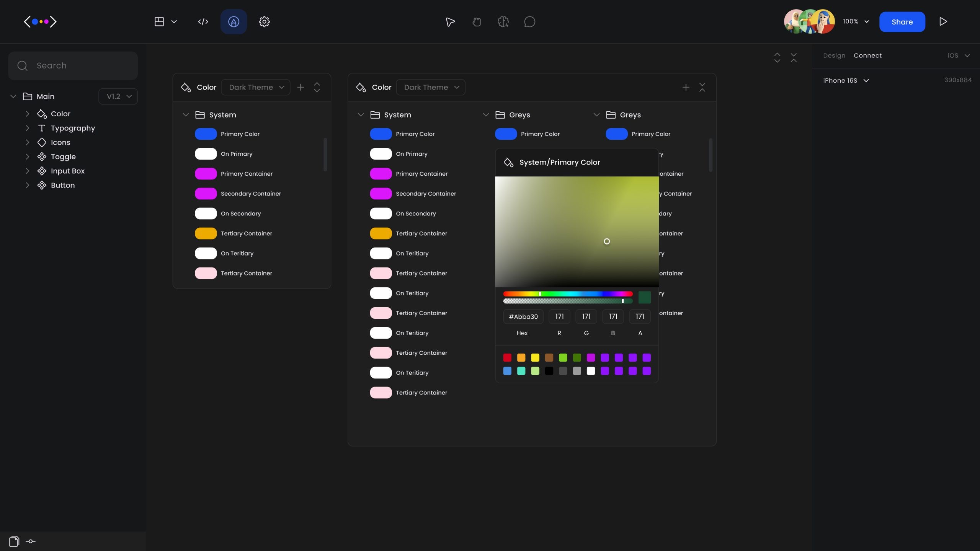Click Primary Color swatch in left System panel
980x551 pixels.
point(206,134)
